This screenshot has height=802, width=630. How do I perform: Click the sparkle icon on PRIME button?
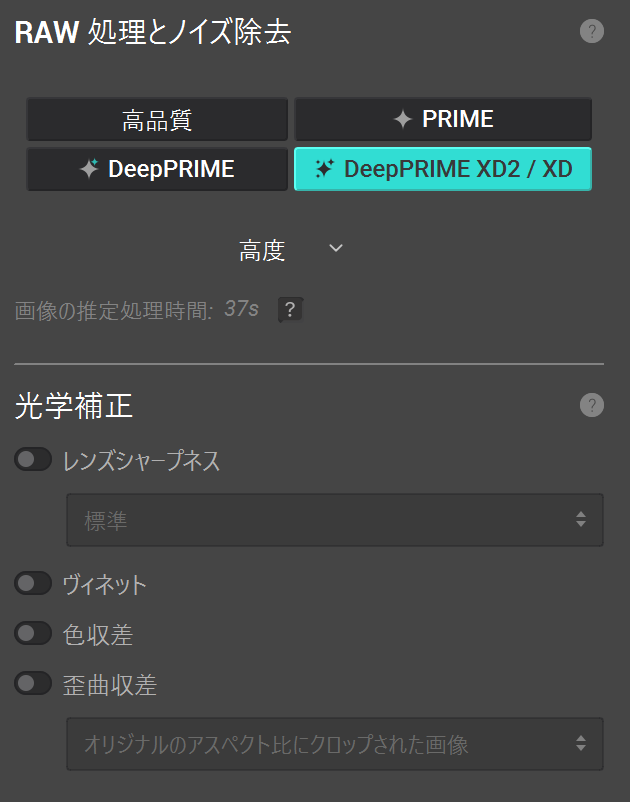coord(403,120)
